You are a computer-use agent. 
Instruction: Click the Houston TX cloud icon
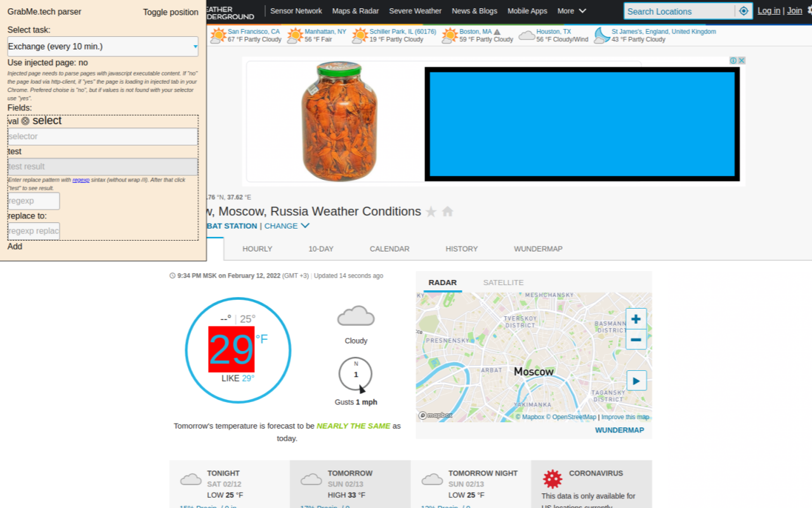click(527, 36)
